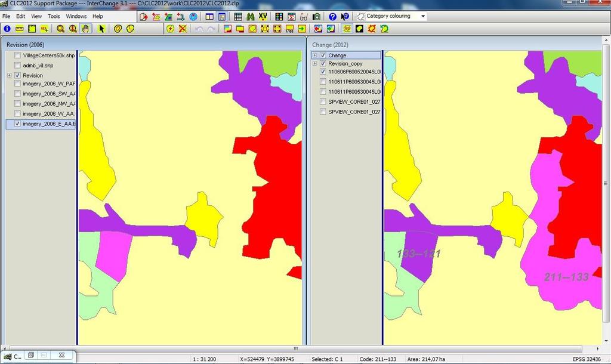Click the lightning polygon tool
The height and width of the screenshot is (364, 611).
click(x=170, y=29)
